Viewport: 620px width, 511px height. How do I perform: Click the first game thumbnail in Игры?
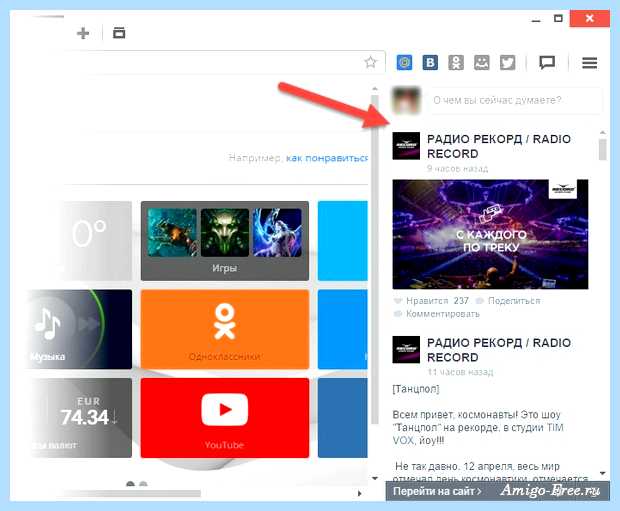(172, 233)
